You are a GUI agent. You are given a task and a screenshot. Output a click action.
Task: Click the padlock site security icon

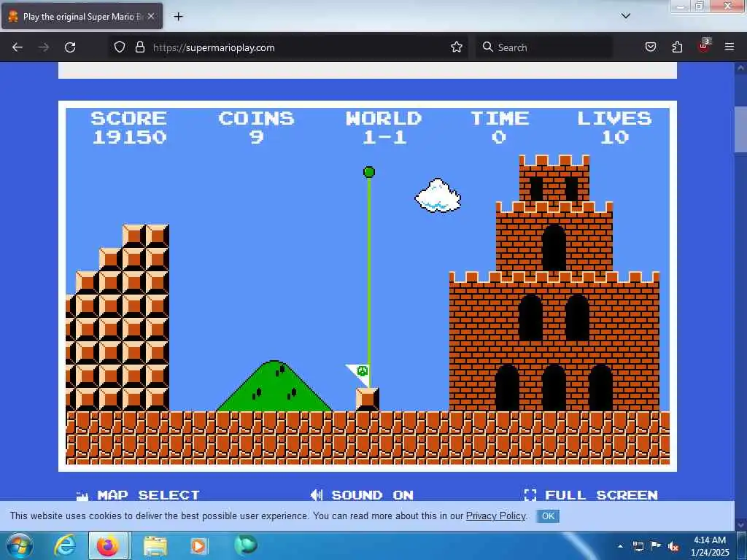click(139, 47)
